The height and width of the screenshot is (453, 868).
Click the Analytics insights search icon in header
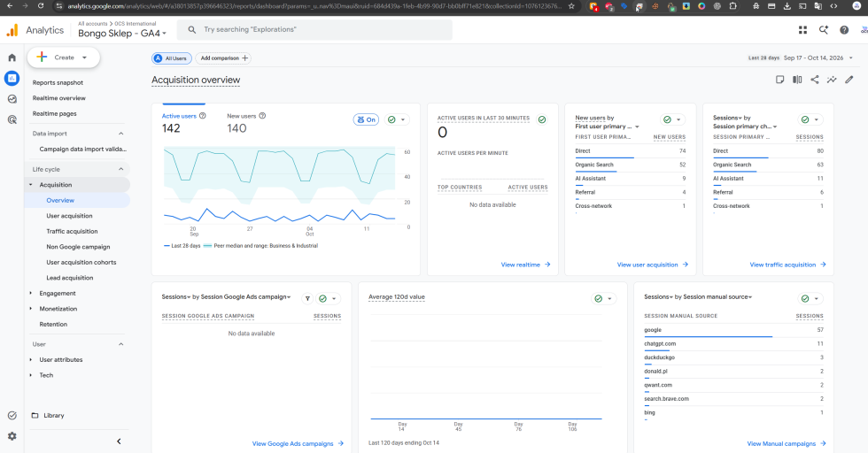(x=824, y=30)
